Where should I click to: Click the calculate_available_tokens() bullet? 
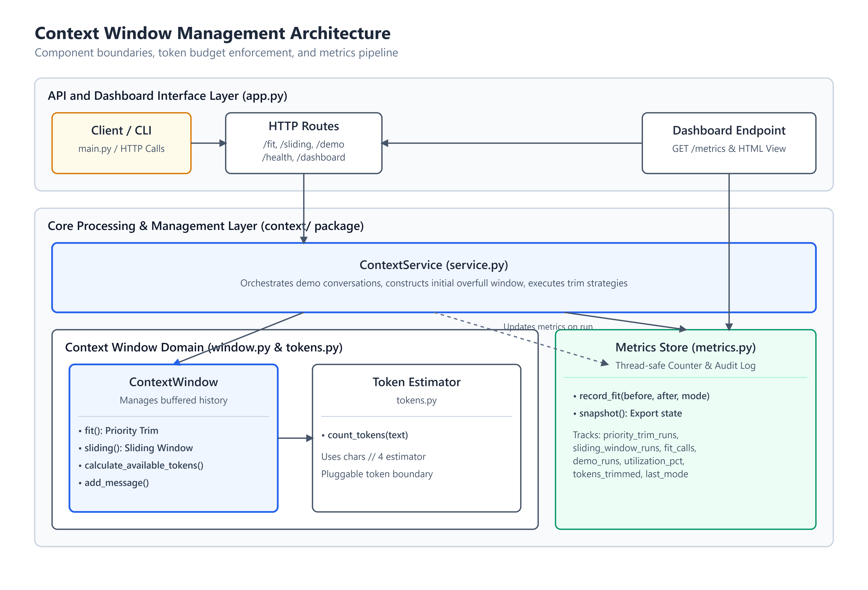coord(141,465)
